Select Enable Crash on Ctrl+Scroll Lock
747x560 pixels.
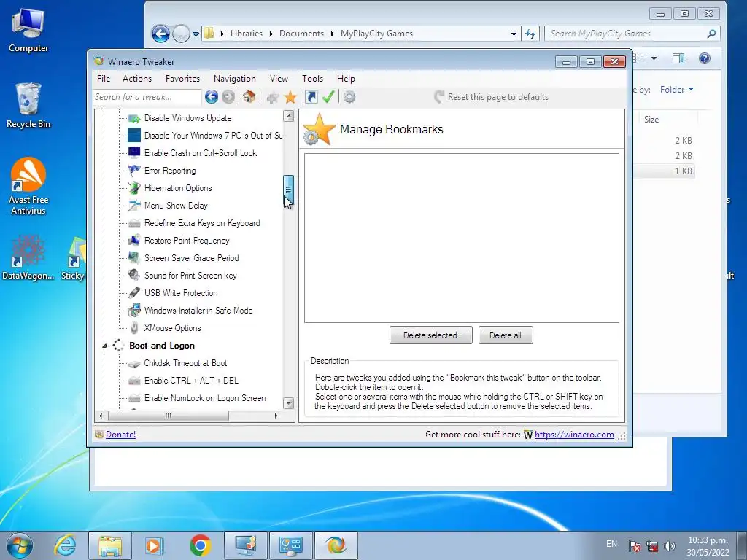point(201,153)
